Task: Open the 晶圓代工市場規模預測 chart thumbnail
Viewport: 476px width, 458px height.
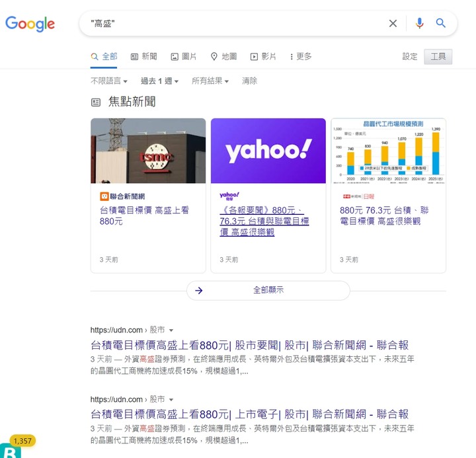Action: click(x=388, y=151)
